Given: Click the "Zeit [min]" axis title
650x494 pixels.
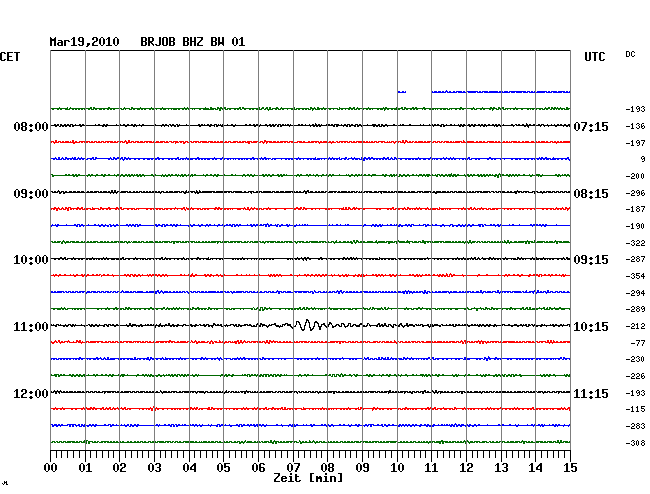Looking at the screenshot, I should point(308,478).
